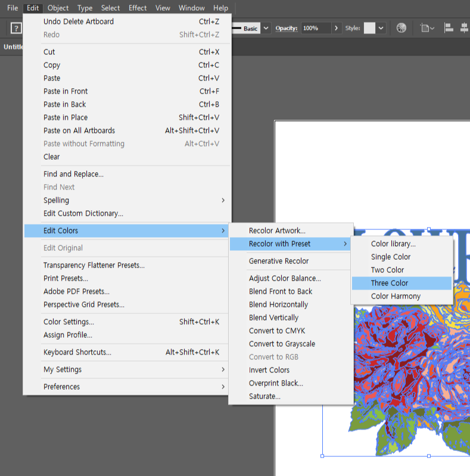Select Paste in Front
This screenshot has width=470, height=476.
coord(126,91)
